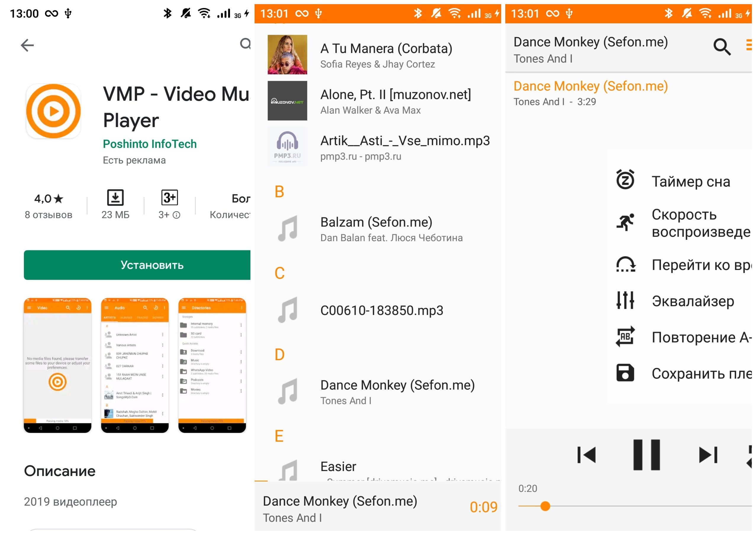
Task: Open the Video screen preview thumbnail
Action: pyautogui.click(x=58, y=365)
